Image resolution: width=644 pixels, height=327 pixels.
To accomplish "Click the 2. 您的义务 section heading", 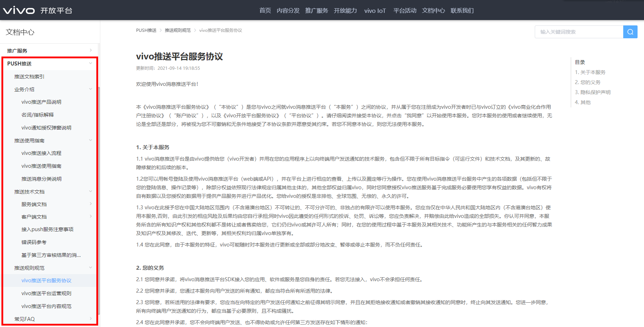I will [150, 268].
